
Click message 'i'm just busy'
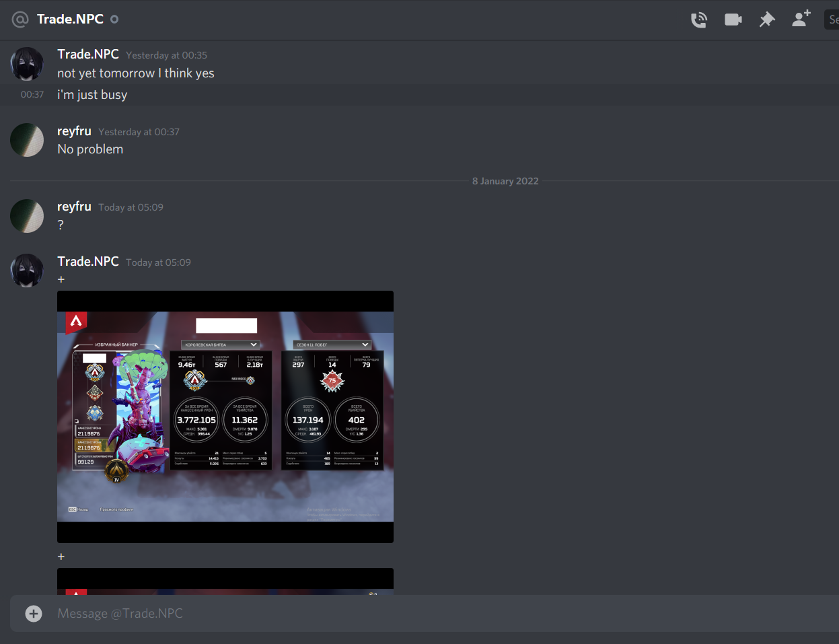click(92, 95)
